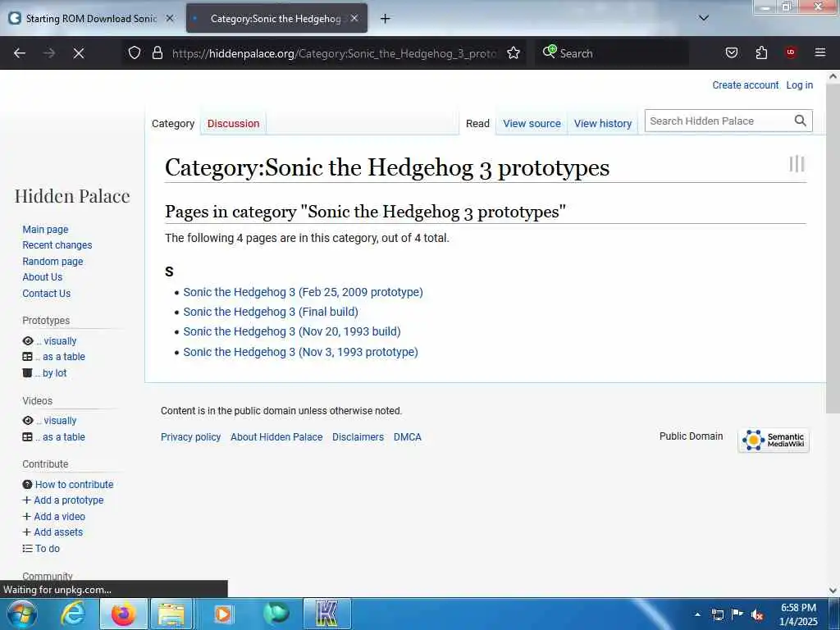Open How to contribute link
The height and width of the screenshot is (630, 840).
click(x=75, y=484)
